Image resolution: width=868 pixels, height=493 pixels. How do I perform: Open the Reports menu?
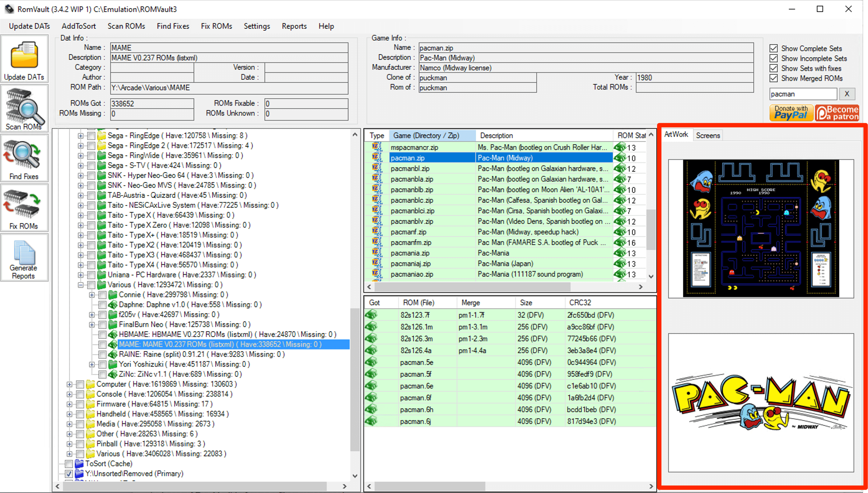pos(294,26)
